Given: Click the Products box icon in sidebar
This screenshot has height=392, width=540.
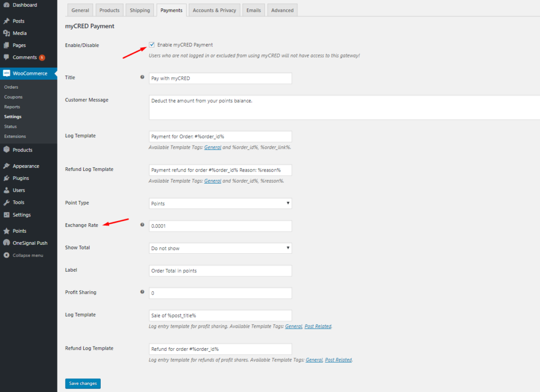Looking at the screenshot, I should [x=6, y=150].
